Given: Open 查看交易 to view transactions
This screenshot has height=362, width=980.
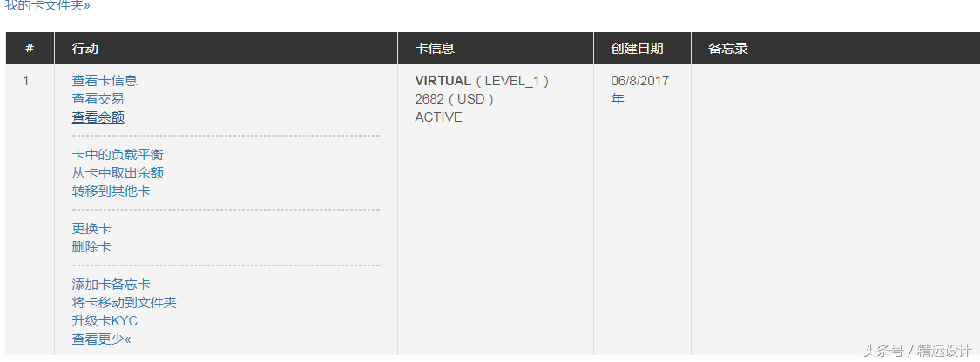Looking at the screenshot, I should [98, 99].
